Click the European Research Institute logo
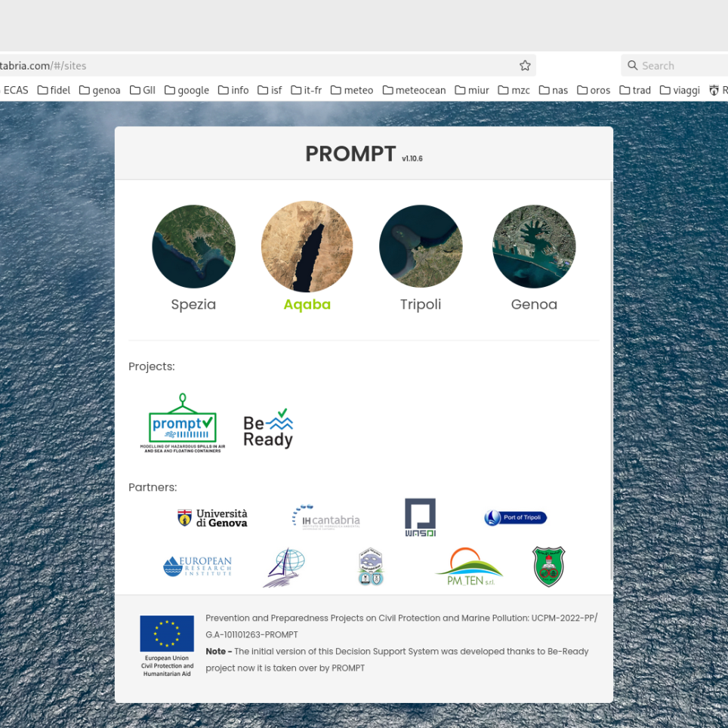 pyautogui.click(x=196, y=566)
